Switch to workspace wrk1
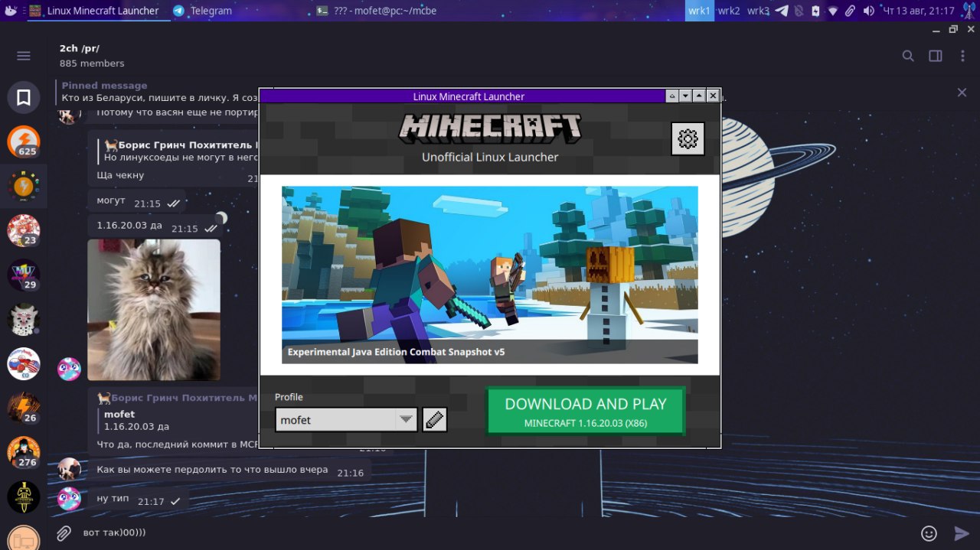The image size is (980, 550). pyautogui.click(x=699, y=11)
